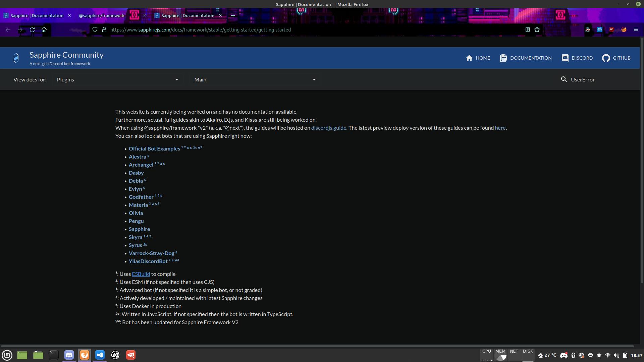Open Discord from the taskbar

tap(69, 355)
